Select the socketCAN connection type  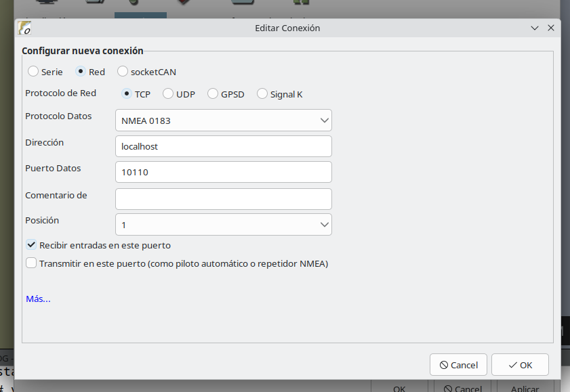tap(123, 72)
